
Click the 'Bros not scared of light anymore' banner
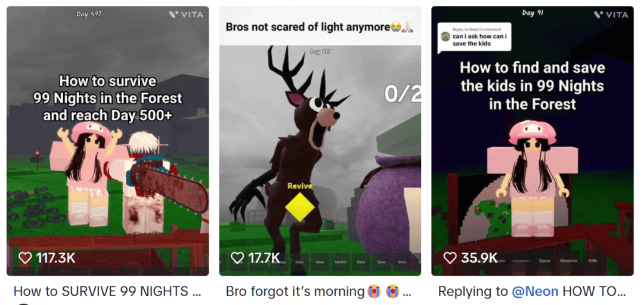320,27
